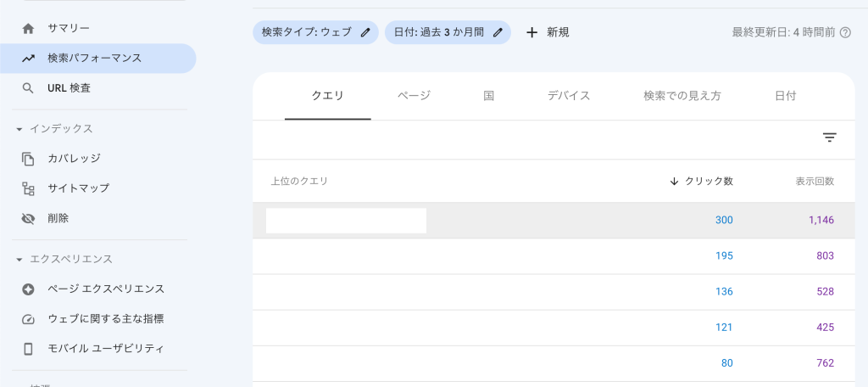Screen dimensions: 868x387
Task: Switch to the ページ tab
Action: [x=414, y=96]
